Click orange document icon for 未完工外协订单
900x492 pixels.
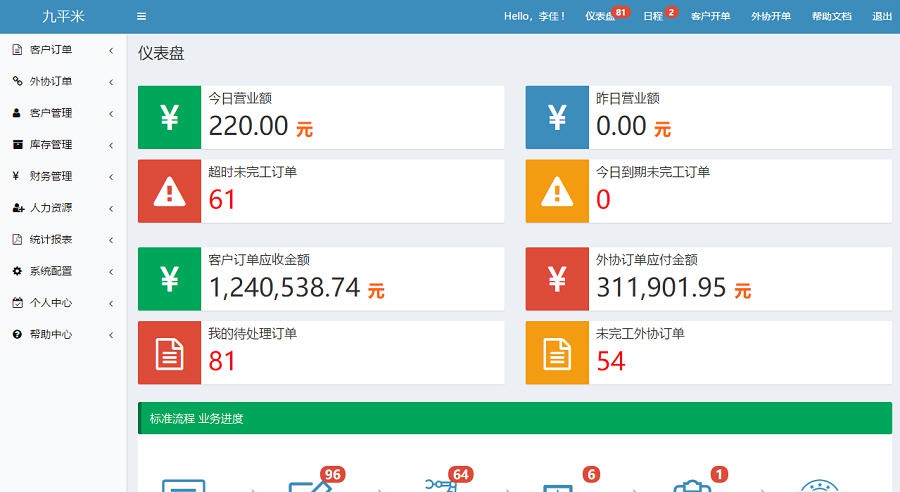tap(557, 352)
